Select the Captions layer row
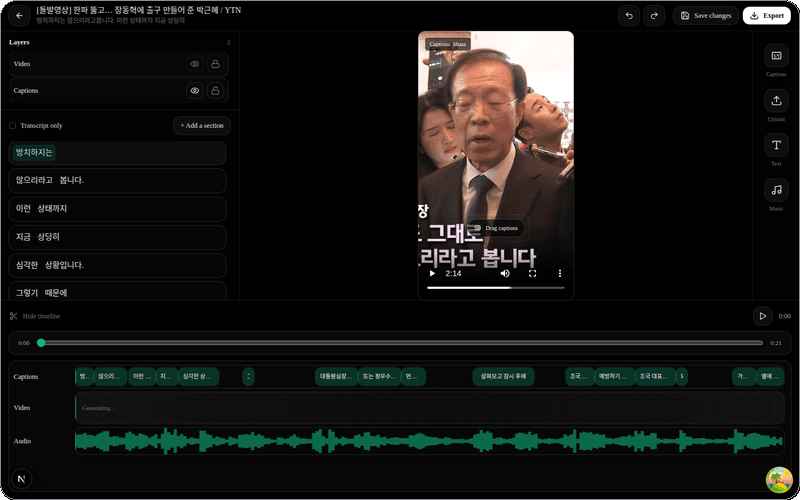The height and width of the screenshot is (500, 800). (118, 90)
